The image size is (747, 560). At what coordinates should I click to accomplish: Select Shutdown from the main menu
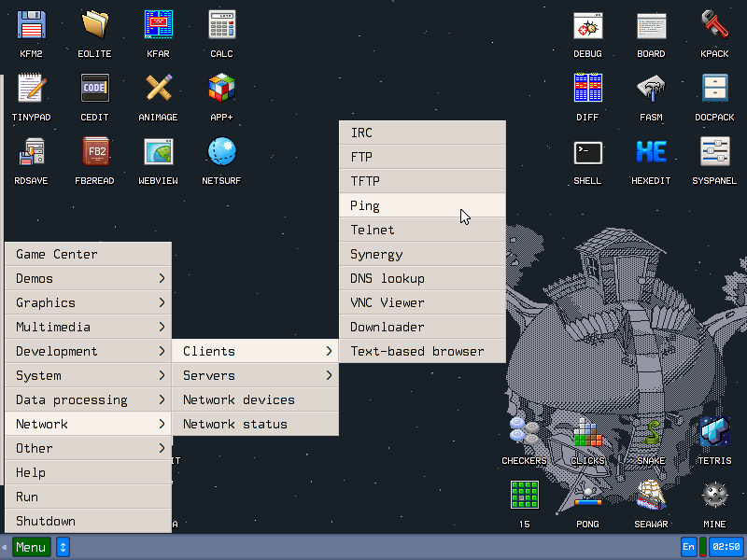[x=88, y=521]
